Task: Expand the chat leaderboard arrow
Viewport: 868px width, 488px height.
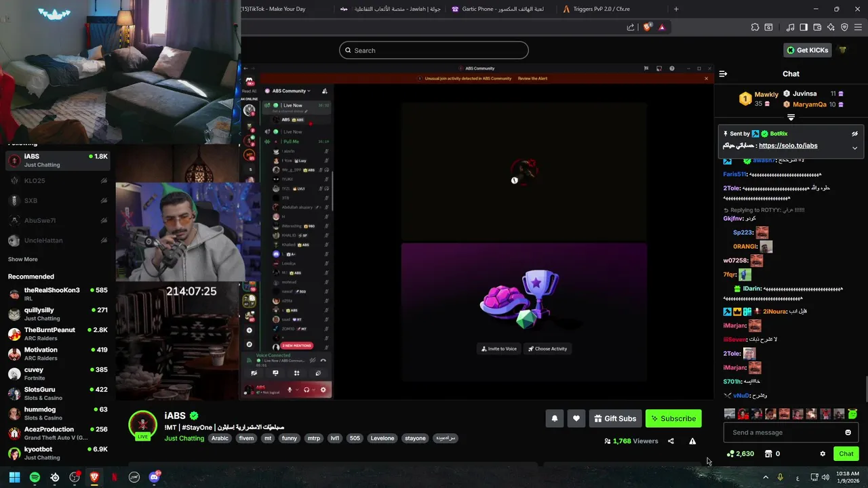Action: tap(791, 118)
